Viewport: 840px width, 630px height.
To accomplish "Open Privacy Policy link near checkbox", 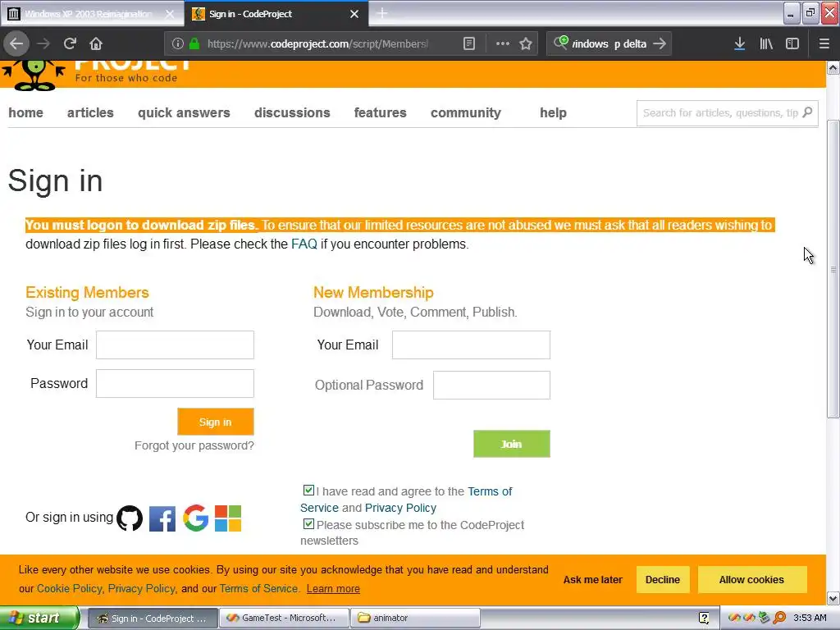I will [400, 507].
